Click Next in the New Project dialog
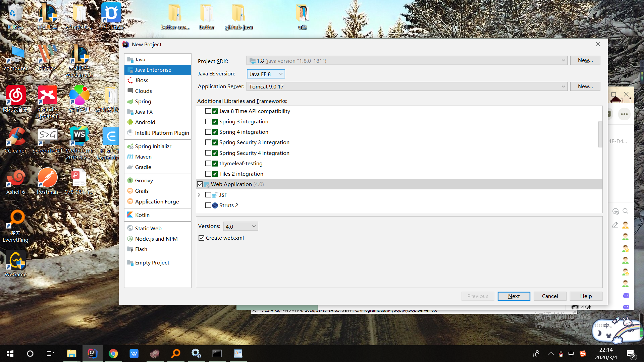The width and height of the screenshot is (644, 362). (514, 296)
